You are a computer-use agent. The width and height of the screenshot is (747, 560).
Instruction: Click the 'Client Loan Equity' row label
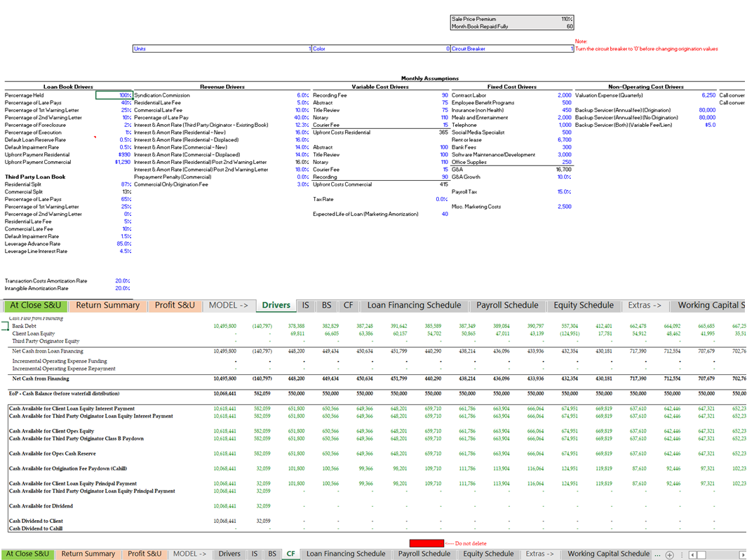34,334
